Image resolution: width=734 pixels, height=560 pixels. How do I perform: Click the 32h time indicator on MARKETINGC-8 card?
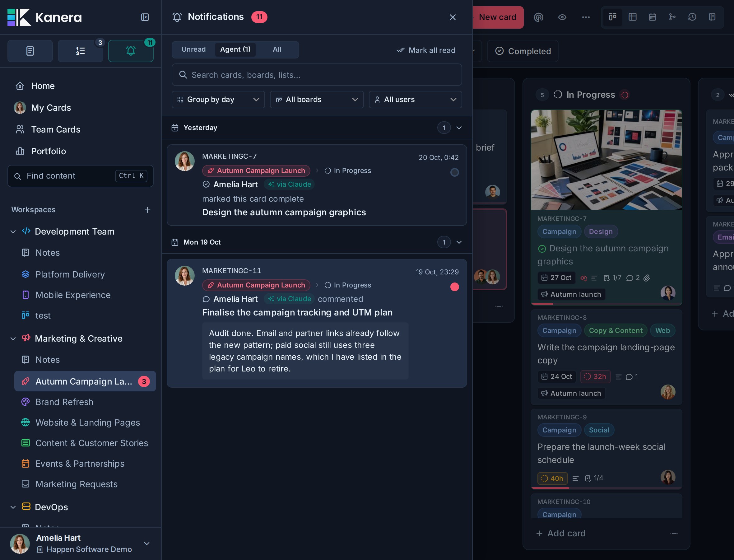[595, 377]
